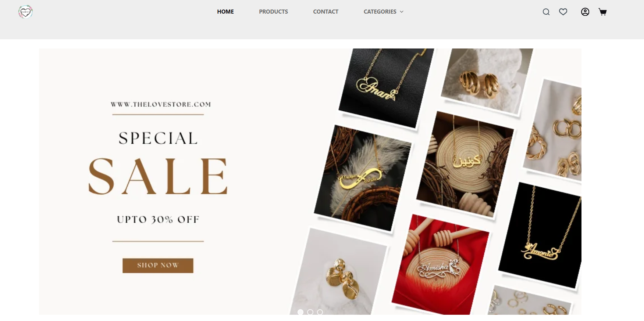
Task: Click the gold shell earrings photo
Action: tap(487, 80)
